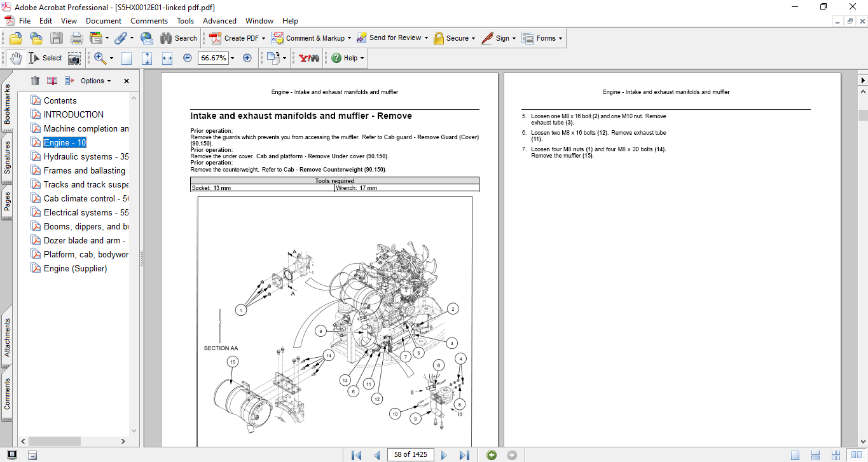Image resolution: width=868 pixels, height=462 pixels.
Task: Open the Document menu
Action: coord(104,21)
